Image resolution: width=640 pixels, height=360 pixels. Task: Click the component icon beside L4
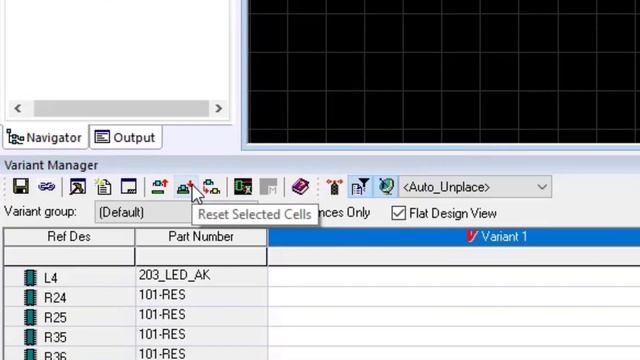tap(30, 278)
